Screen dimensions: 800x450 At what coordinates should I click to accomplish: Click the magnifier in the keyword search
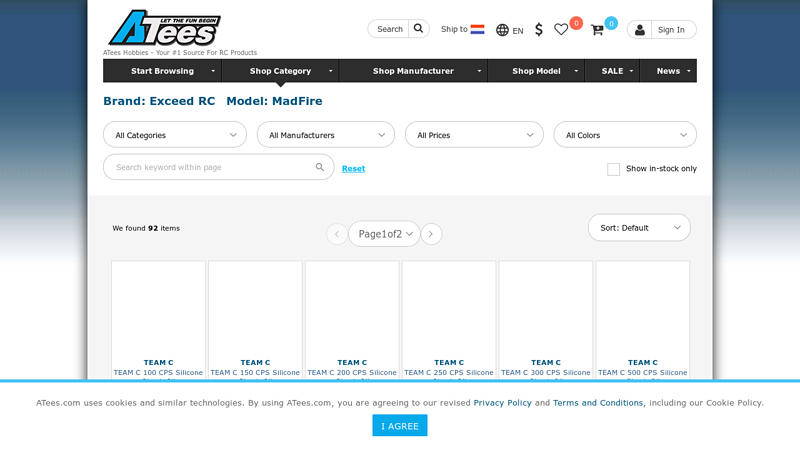pos(320,167)
